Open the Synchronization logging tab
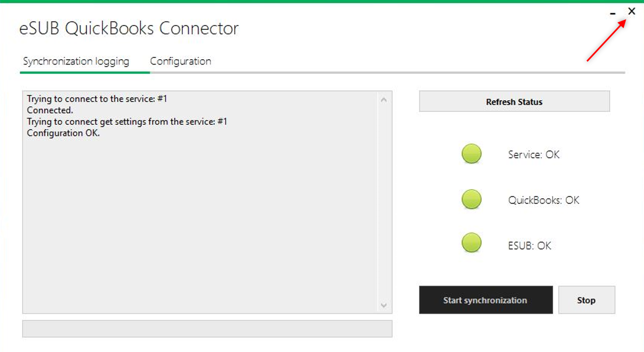The height and width of the screenshot is (352, 644). pyautogui.click(x=76, y=61)
